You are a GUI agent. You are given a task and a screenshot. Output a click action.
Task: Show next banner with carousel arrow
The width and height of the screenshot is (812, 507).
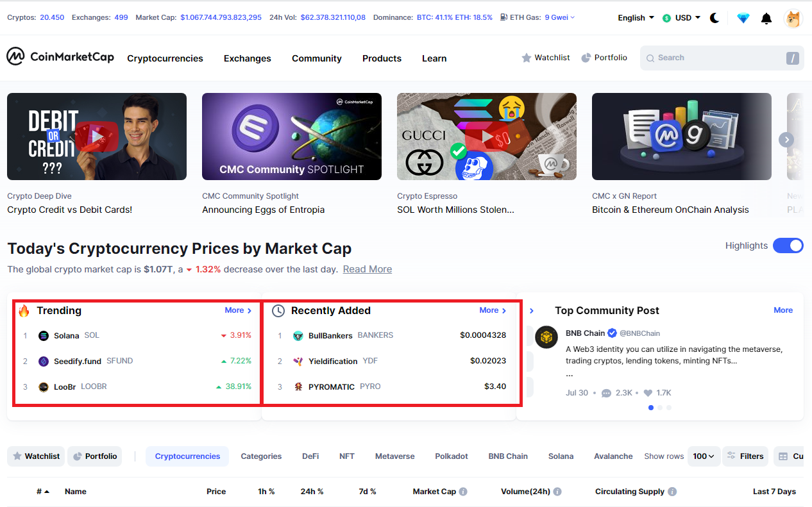(786, 140)
